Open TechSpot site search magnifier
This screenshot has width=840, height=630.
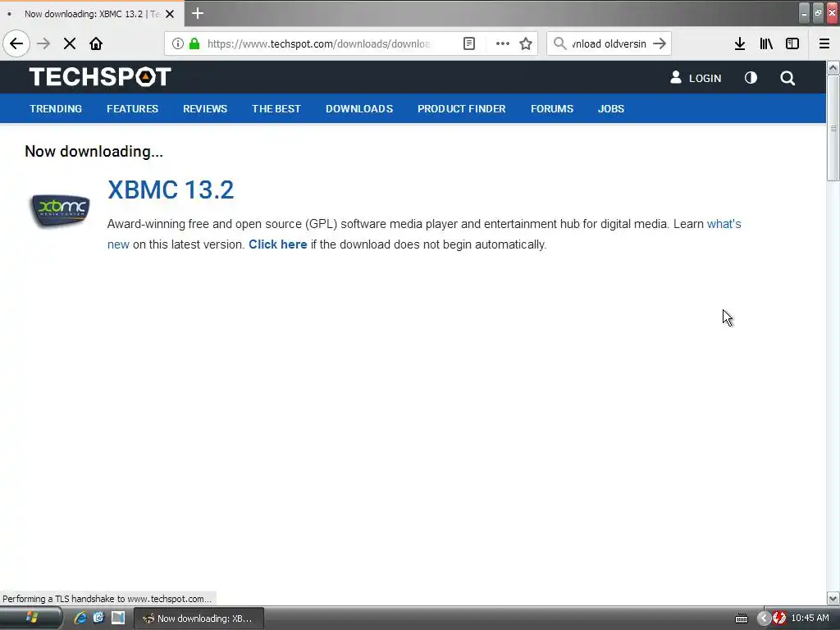coord(787,78)
